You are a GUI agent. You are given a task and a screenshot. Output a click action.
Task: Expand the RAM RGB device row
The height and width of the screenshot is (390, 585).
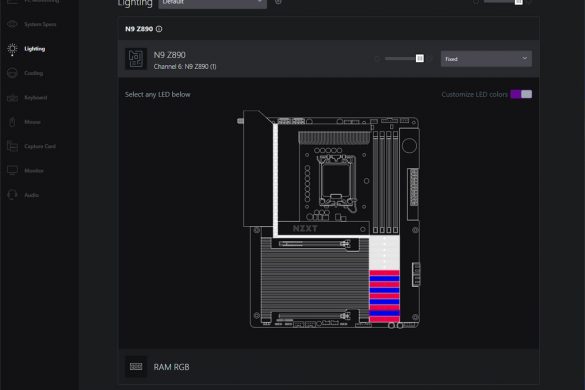click(329, 367)
